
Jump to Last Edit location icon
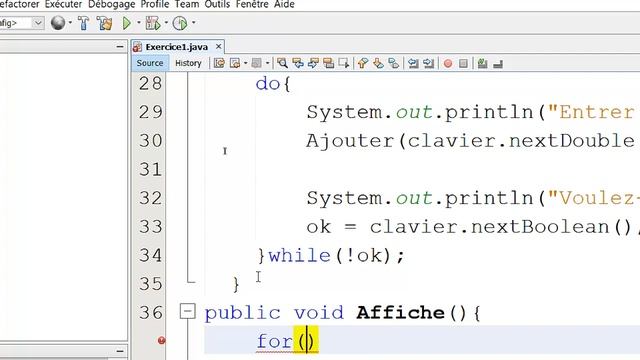(x=219, y=63)
